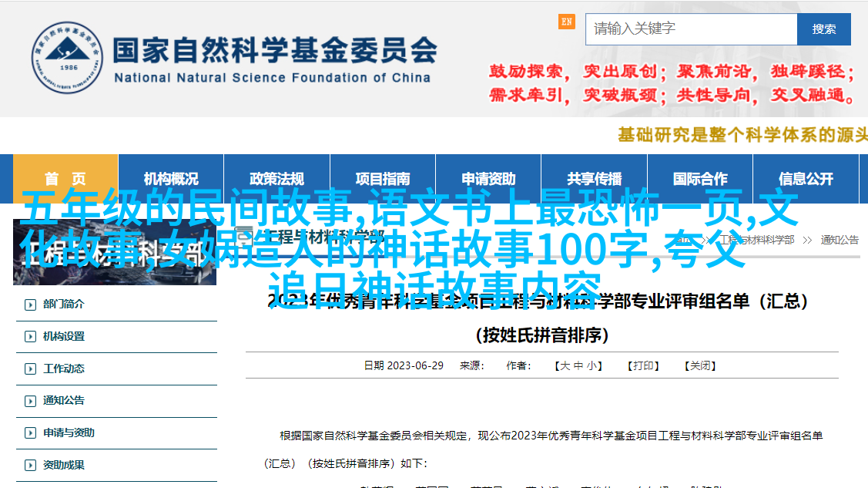Image resolution: width=868 pixels, height=488 pixels.
Task: Set font size to 小 (small)
Action: [592, 366]
